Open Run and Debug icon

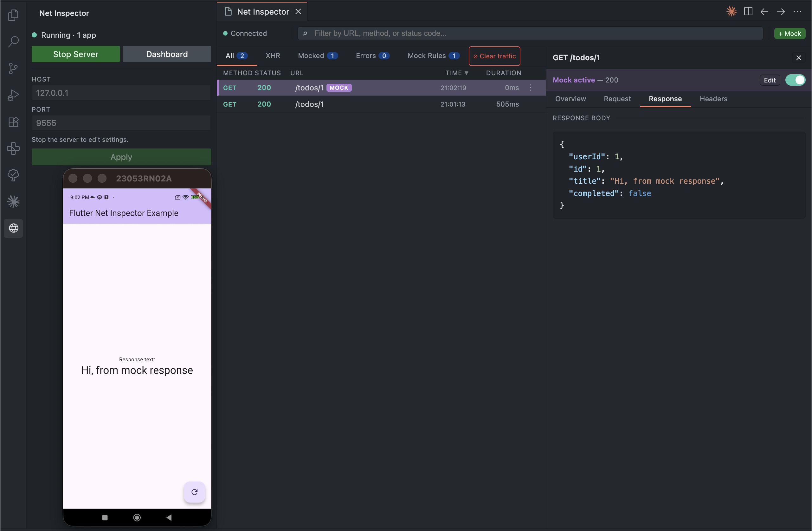point(13,95)
